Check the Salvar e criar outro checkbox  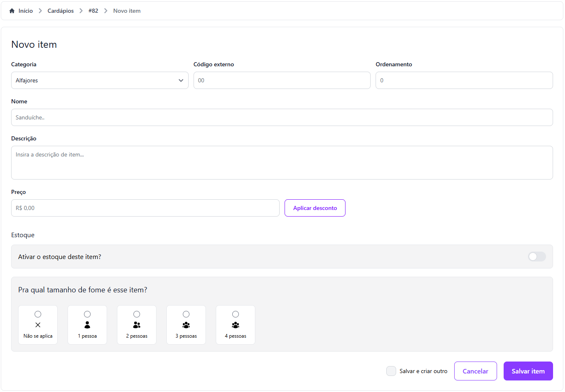click(x=391, y=371)
